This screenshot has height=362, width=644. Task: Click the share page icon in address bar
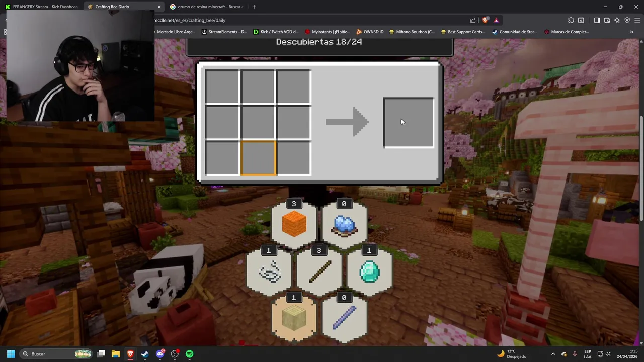(x=473, y=20)
